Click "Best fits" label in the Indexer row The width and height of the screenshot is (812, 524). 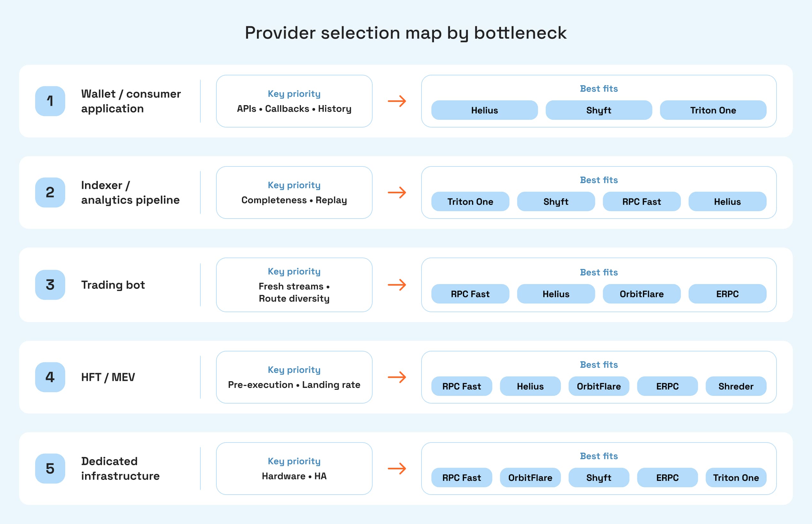point(599,180)
